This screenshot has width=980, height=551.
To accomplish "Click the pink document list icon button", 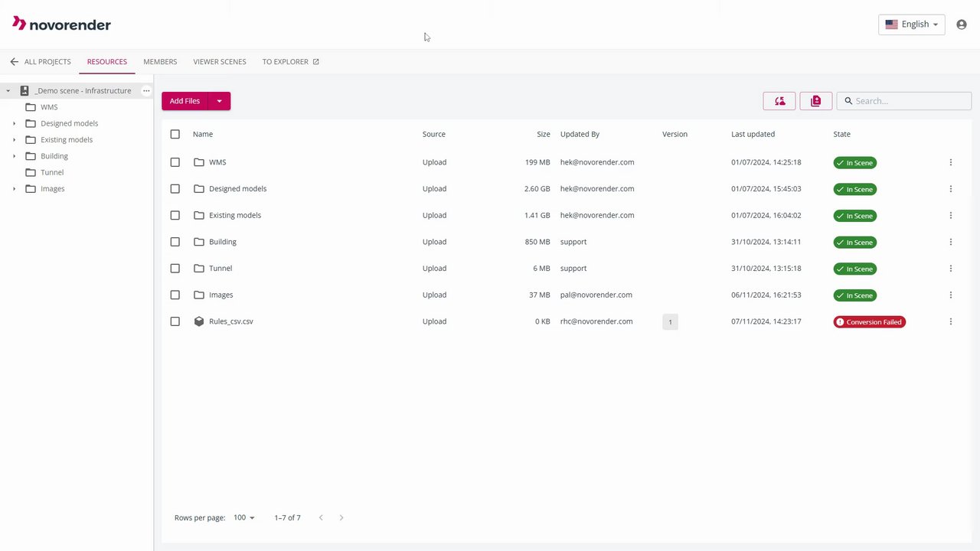I will [815, 101].
